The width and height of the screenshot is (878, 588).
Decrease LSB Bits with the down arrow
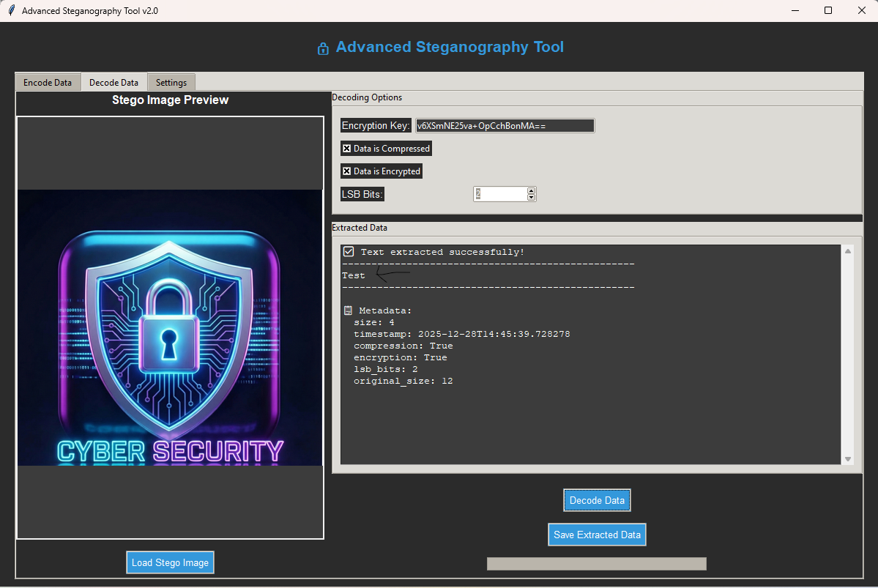pyautogui.click(x=532, y=197)
